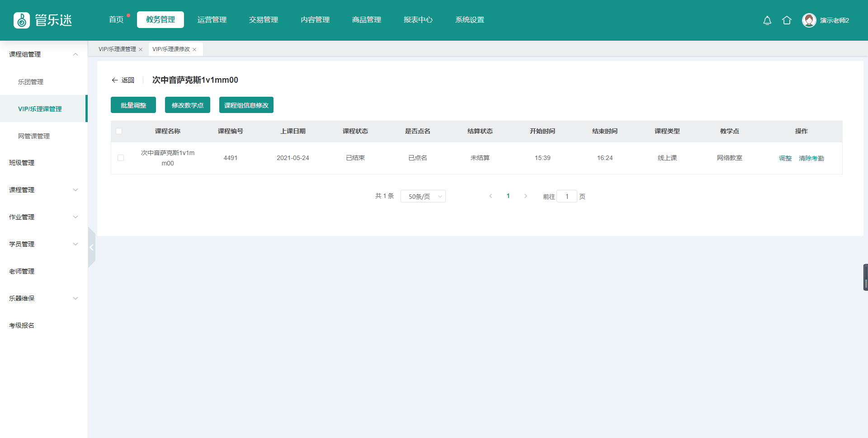Screen dimensions: 868x438
Task: Check the row checkbox for course 4491
Action: (x=121, y=158)
